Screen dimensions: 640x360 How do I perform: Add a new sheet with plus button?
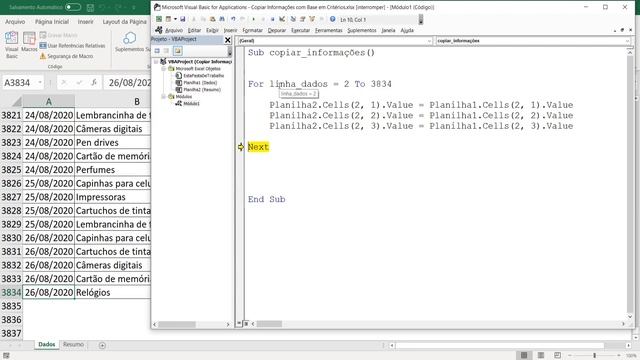click(102, 345)
